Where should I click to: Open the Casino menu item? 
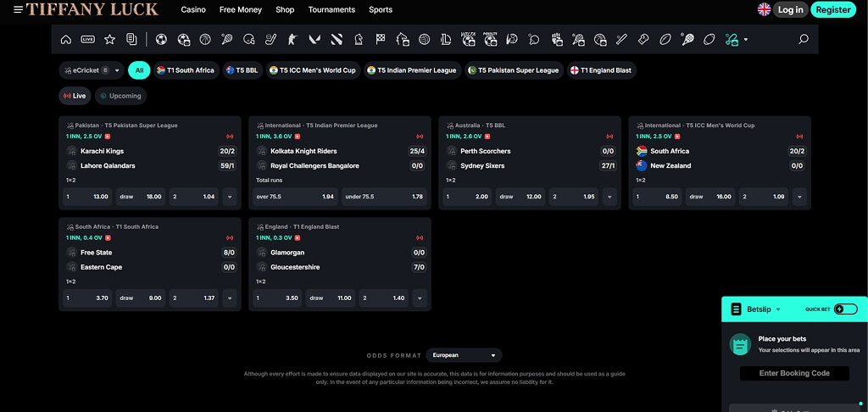coord(193,9)
